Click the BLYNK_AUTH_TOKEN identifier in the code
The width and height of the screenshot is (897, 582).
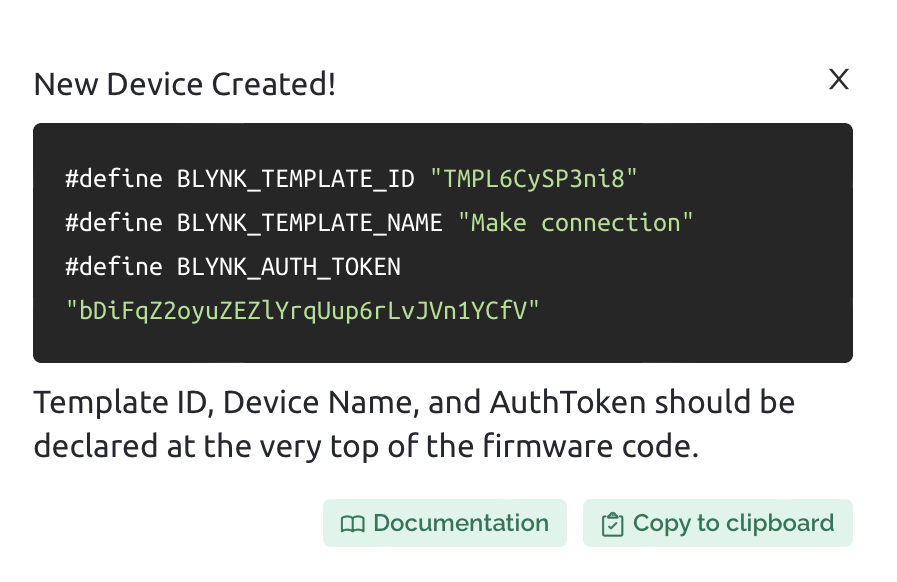288,267
